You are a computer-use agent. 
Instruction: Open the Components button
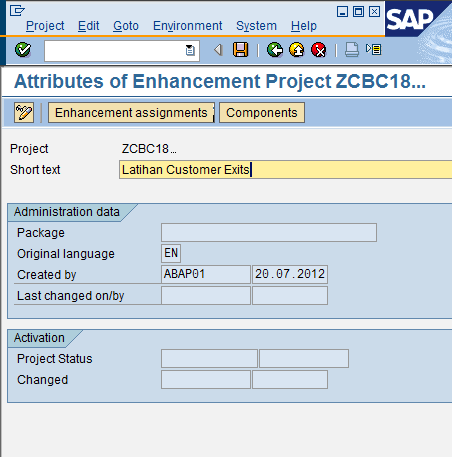click(x=262, y=113)
